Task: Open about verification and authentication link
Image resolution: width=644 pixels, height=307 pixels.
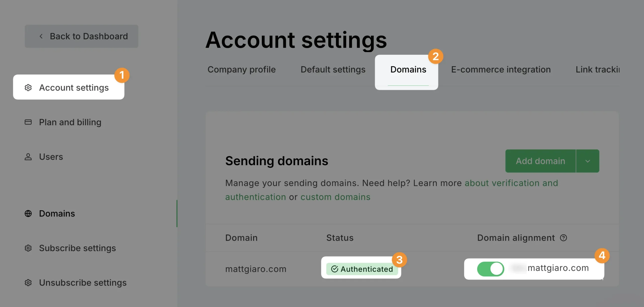Action: [x=392, y=190]
